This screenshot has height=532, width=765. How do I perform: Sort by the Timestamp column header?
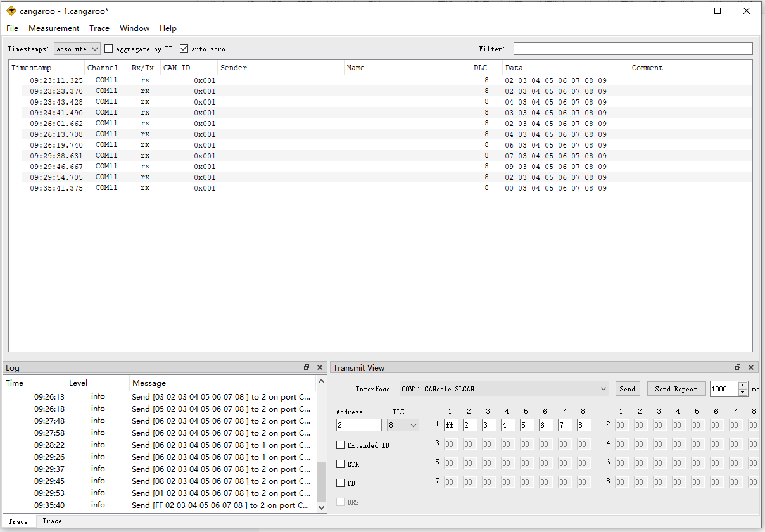[x=47, y=68]
